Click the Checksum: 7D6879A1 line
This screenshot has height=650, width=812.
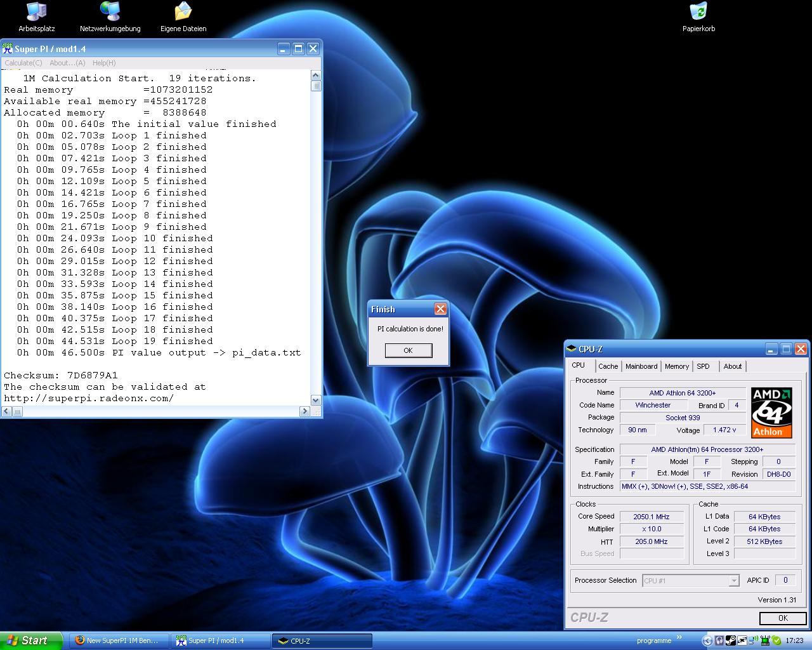click(61, 375)
